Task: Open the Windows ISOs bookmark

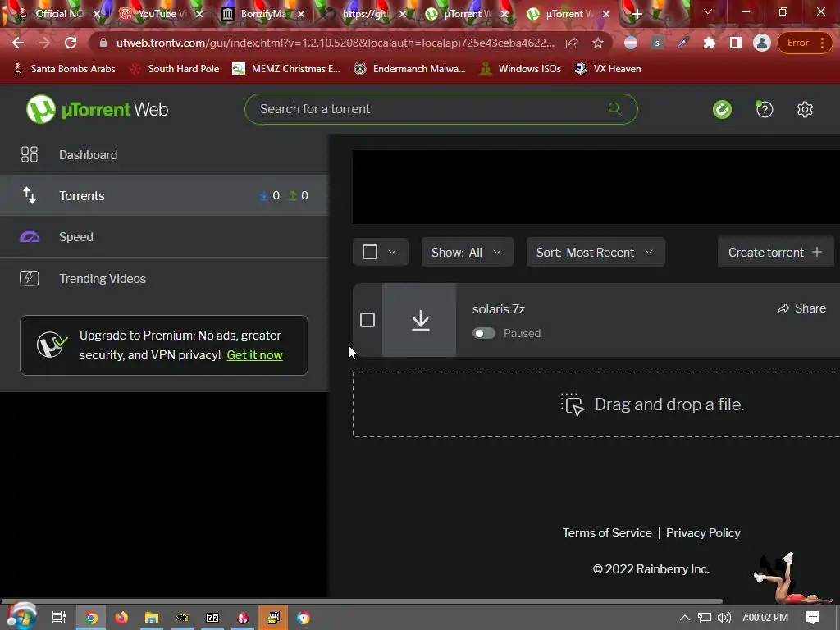Action: [x=521, y=69]
